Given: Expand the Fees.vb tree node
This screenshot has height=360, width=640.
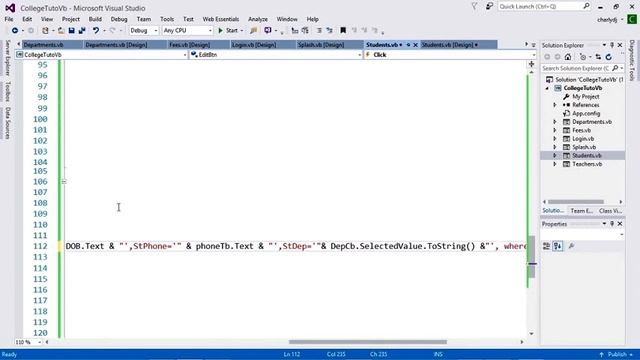Looking at the screenshot, I should [555, 130].
